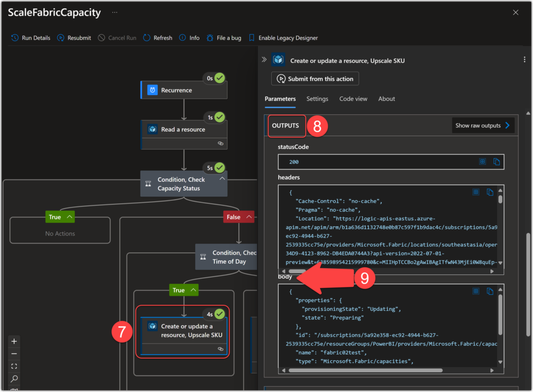The width and height of the screenshot is (533, 392).
Task: Click success checkmark on Recurrence node
Action: click(220, 78)
